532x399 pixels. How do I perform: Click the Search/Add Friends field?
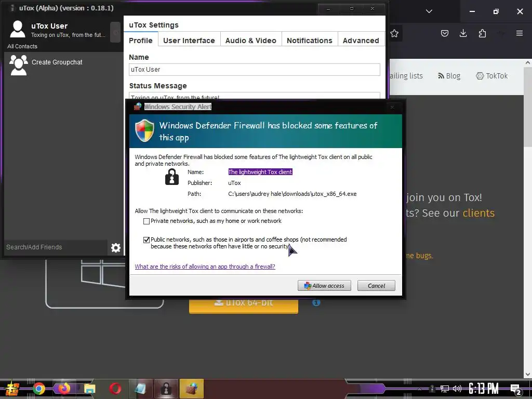click(x=56, y=247)
